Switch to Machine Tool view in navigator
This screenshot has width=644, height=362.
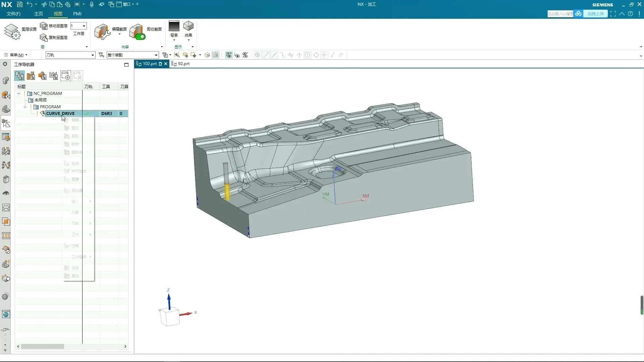pyautogui.click(x=31, y=76)
